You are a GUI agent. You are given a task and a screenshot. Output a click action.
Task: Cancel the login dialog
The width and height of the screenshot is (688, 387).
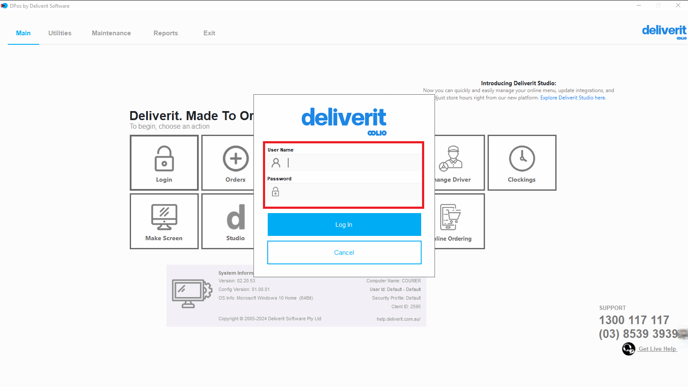[x=344, y=252]
